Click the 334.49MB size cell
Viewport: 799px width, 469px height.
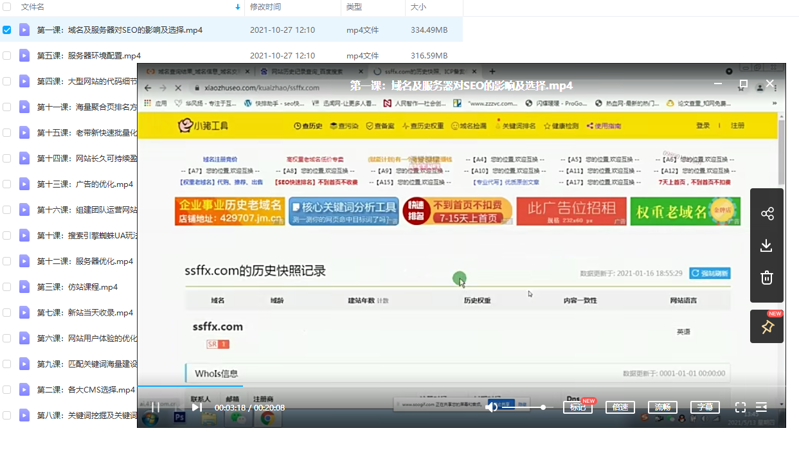point(429,30)
